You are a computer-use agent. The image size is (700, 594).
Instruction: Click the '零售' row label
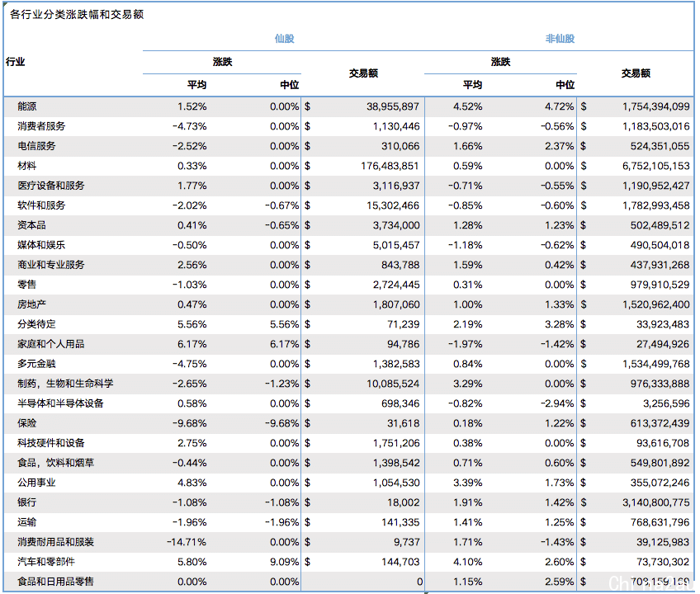point(27,285)
